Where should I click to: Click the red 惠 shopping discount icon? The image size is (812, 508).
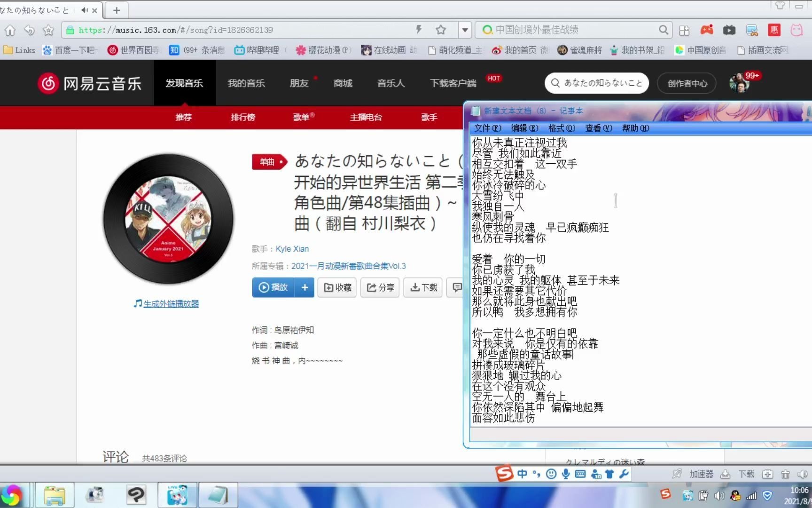tap(774, 30)
